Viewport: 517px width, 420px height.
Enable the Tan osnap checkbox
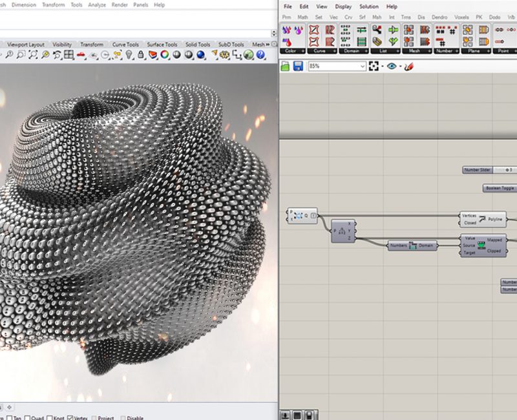pyautogui.click(x=10, y=417)
